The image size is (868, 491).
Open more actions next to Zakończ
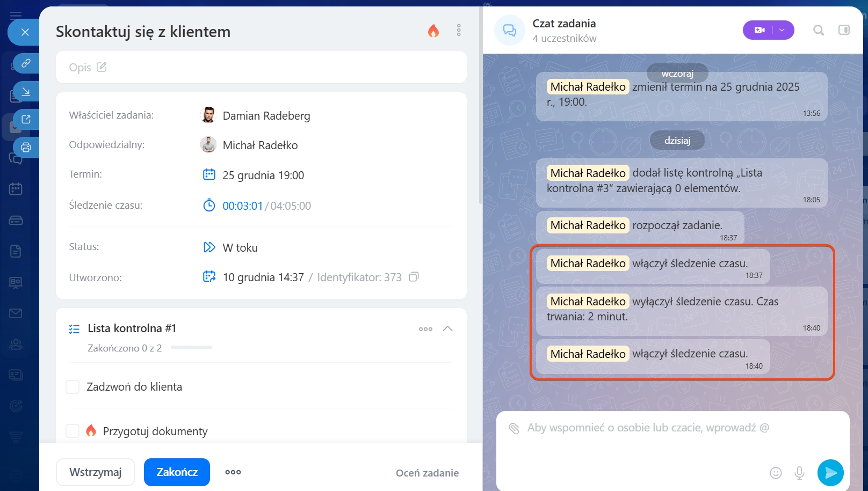click(x=233, y=472)
